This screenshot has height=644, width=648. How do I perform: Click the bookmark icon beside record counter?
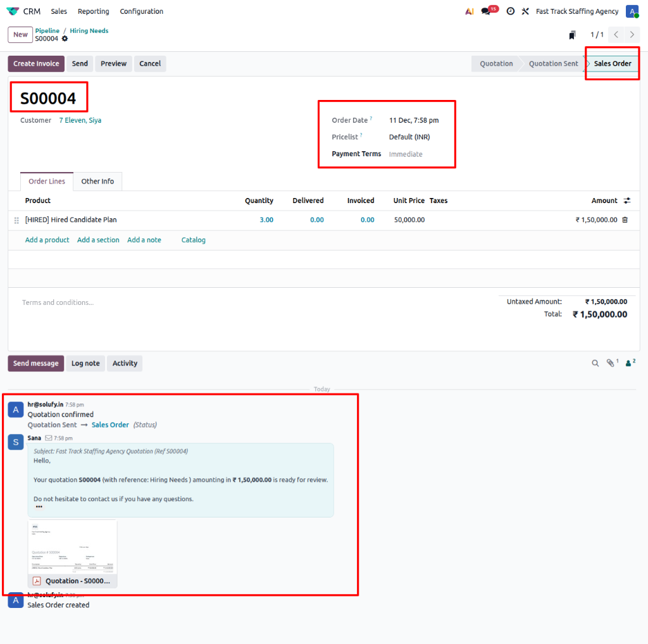[572, 35]
